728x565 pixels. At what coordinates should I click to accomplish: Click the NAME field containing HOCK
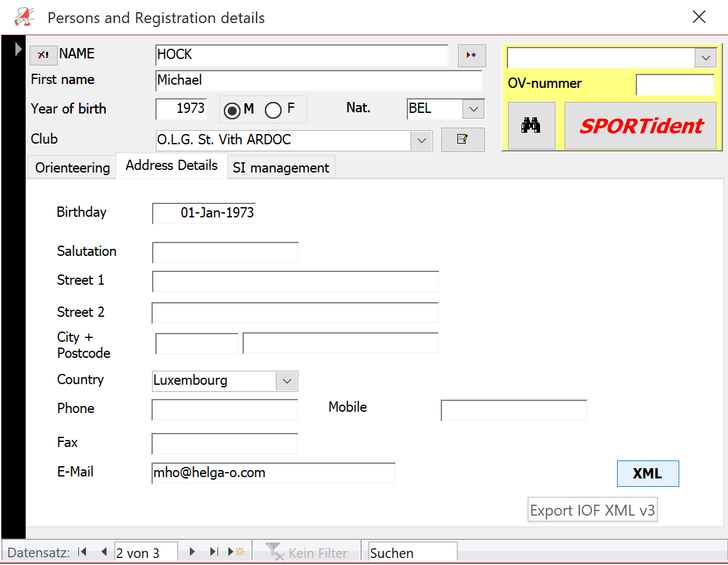tap(302, 55)
